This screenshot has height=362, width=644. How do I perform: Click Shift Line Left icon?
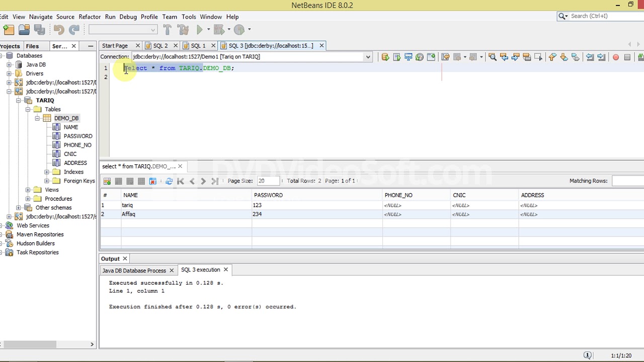(590, 57)
